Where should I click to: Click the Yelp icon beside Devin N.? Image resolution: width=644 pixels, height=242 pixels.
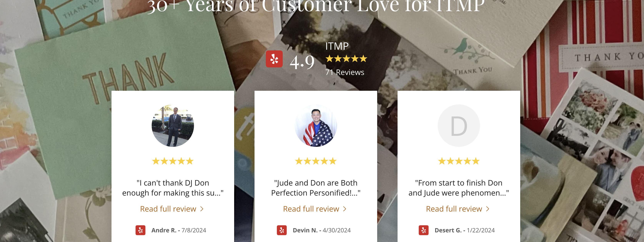pos(282,230)
